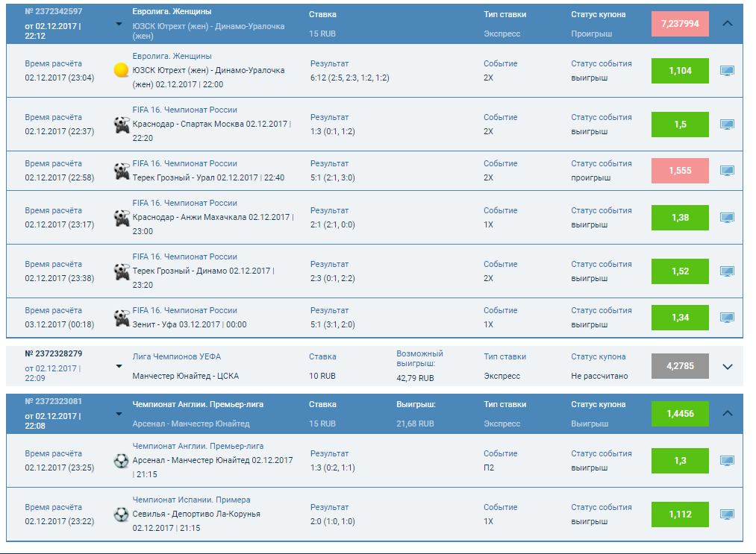Viewport: 756px width, 554px height.
Task: Collapse coupon № 2372323081 using chevron
Action: 728,413
